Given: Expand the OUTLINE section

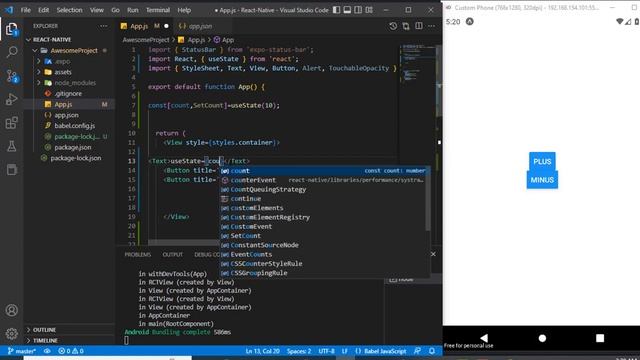Looking at the screenshot, I should coord(44,330).
